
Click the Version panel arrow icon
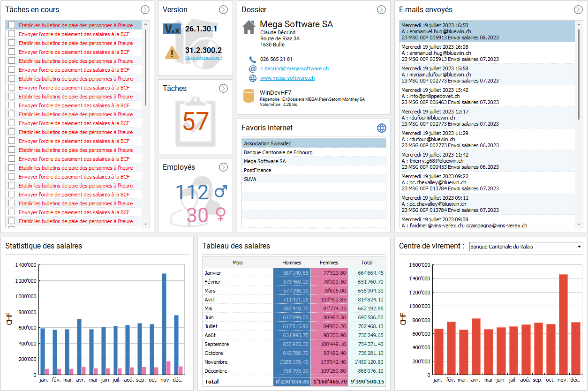pos(223,9)
